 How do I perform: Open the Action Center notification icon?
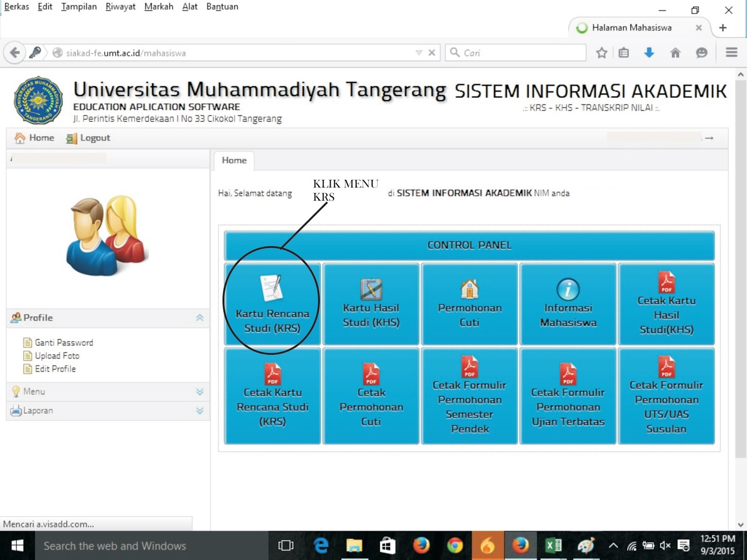tap(684, 546)
